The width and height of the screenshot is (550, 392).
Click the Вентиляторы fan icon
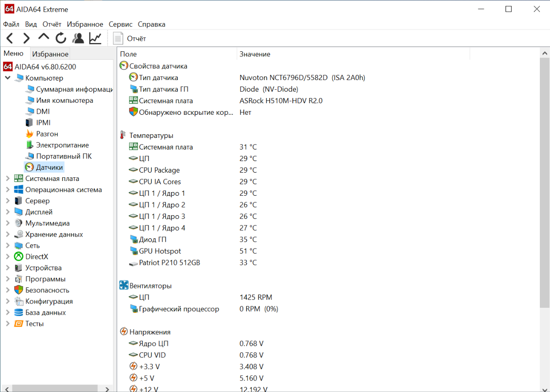[x=124, y=286]
